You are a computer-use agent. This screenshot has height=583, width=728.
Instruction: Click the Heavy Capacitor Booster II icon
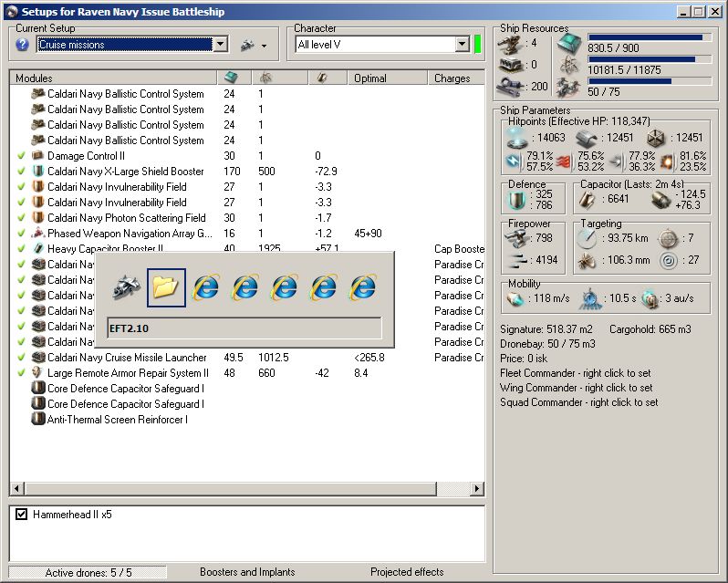point(37,248)
